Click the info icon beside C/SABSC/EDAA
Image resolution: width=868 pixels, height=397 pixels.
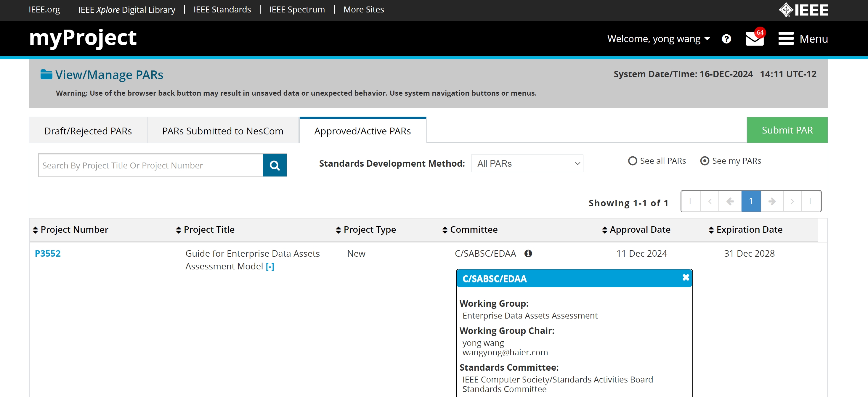click(x=528, y=253)
